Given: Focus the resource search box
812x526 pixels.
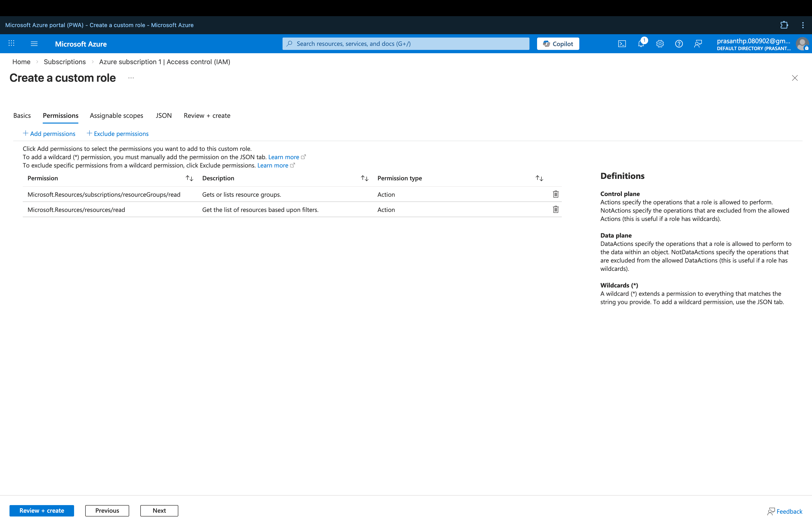Looking at the screenshot, I should [406, 44].
